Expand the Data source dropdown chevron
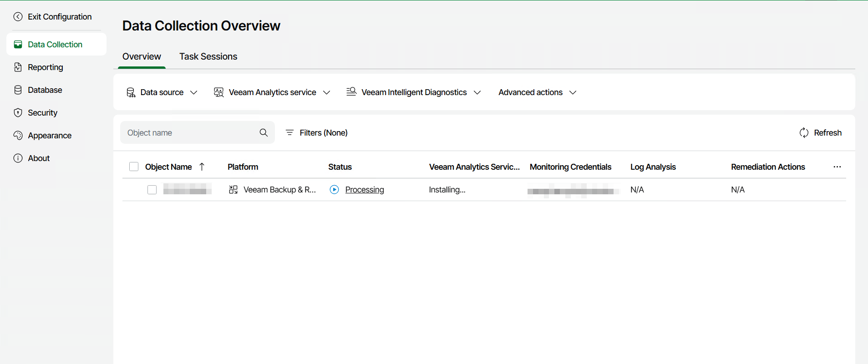This screenshot has height=364, width=868. click(x=193, y=92)
